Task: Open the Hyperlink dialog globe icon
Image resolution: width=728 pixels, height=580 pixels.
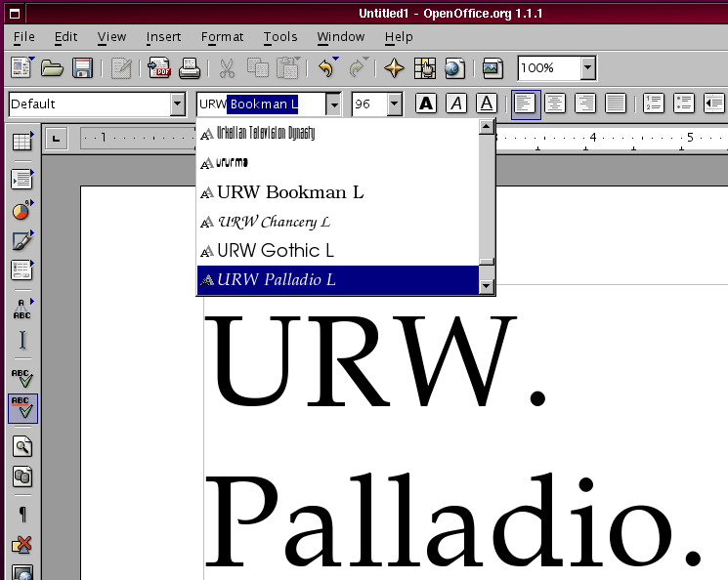Action: click(455, 67)
